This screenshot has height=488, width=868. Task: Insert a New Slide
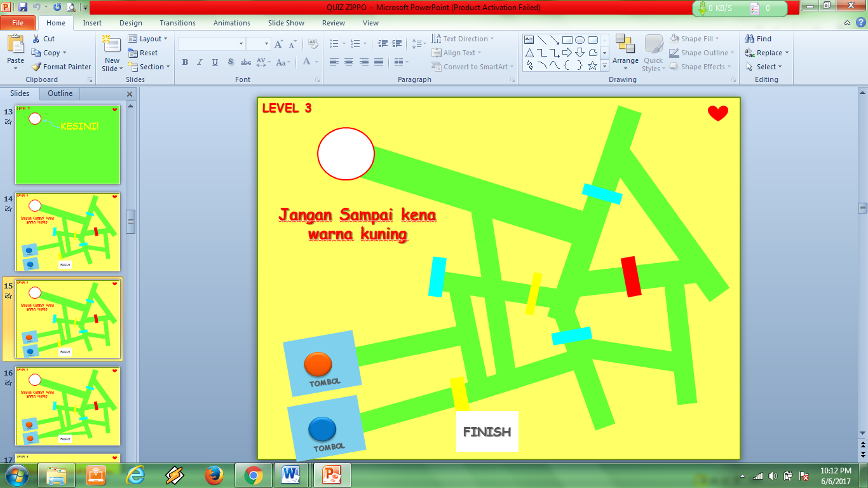point(111,52)
